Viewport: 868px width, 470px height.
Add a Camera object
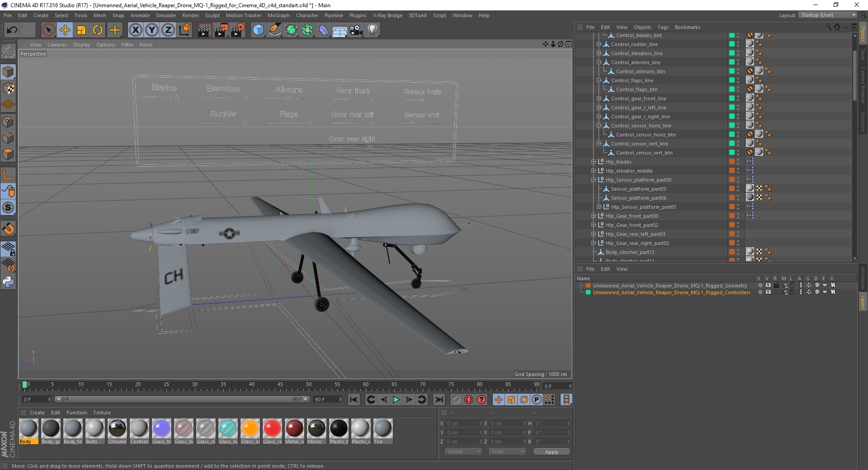click(x=356, y=30)
